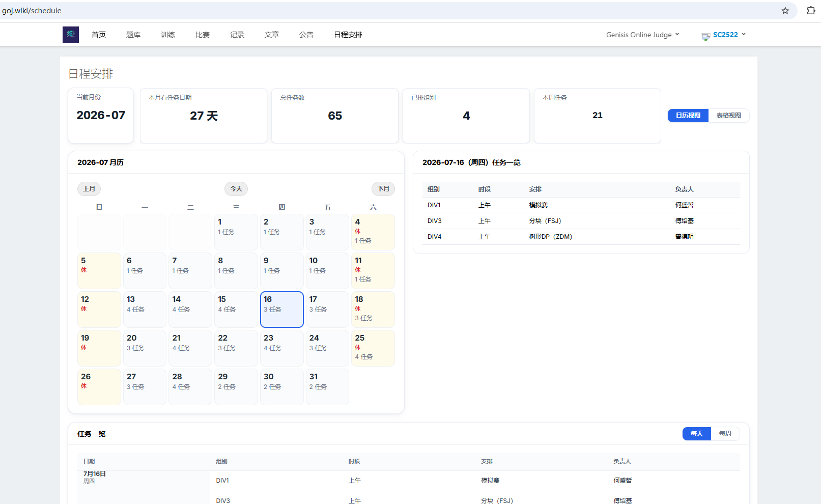
Task: Open the SC2522 account dropdown
Action: pos(729,35)
